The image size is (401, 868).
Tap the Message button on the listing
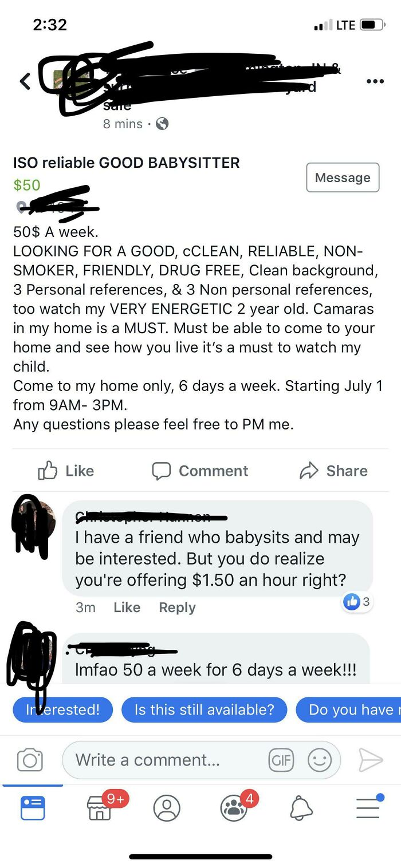[x=343, y=177]
